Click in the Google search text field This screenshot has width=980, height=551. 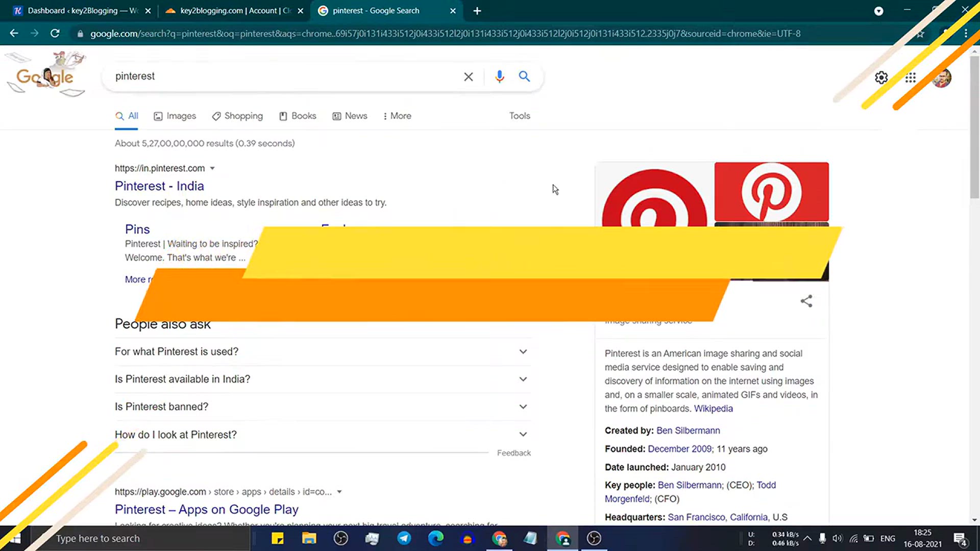[x=286, y=77]
